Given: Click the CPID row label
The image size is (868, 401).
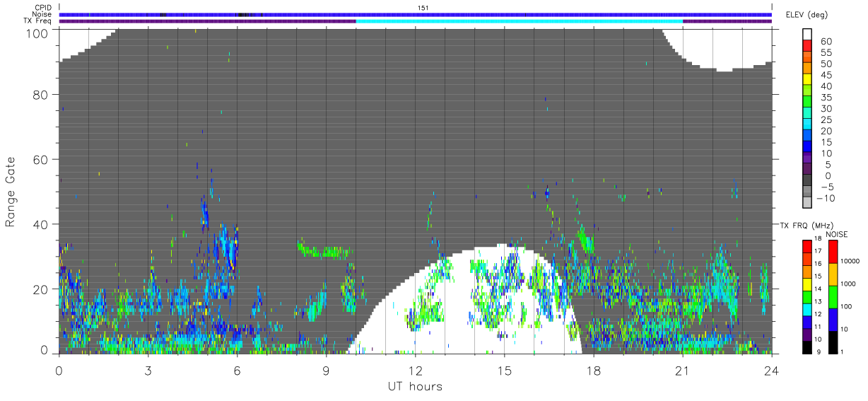Looking at the screenshot, I should (44, 8).
